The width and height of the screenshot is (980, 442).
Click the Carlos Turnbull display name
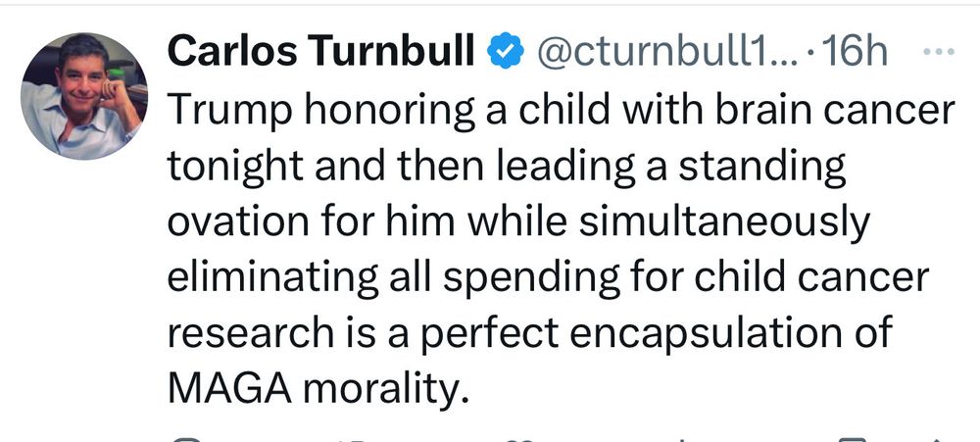pyautogui.click(x=321, y=51)
